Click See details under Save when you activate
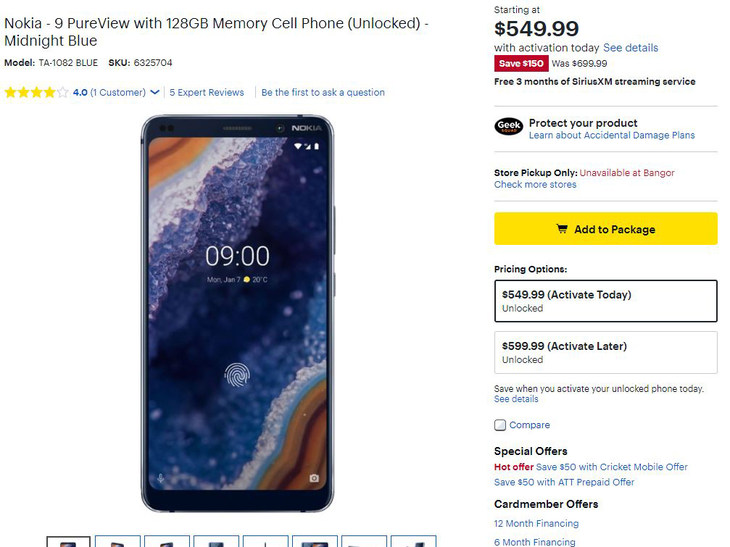The width and height of the screenshot is (730, 547). coord(516,399)
